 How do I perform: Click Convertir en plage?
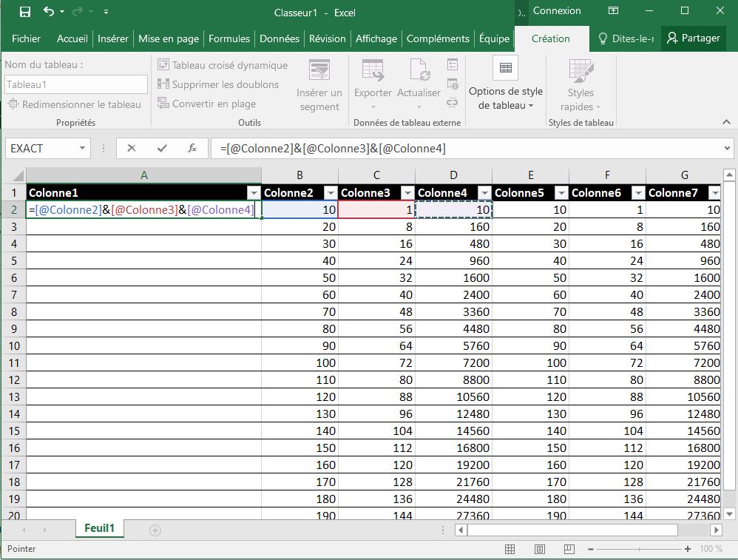click(206, 104)
